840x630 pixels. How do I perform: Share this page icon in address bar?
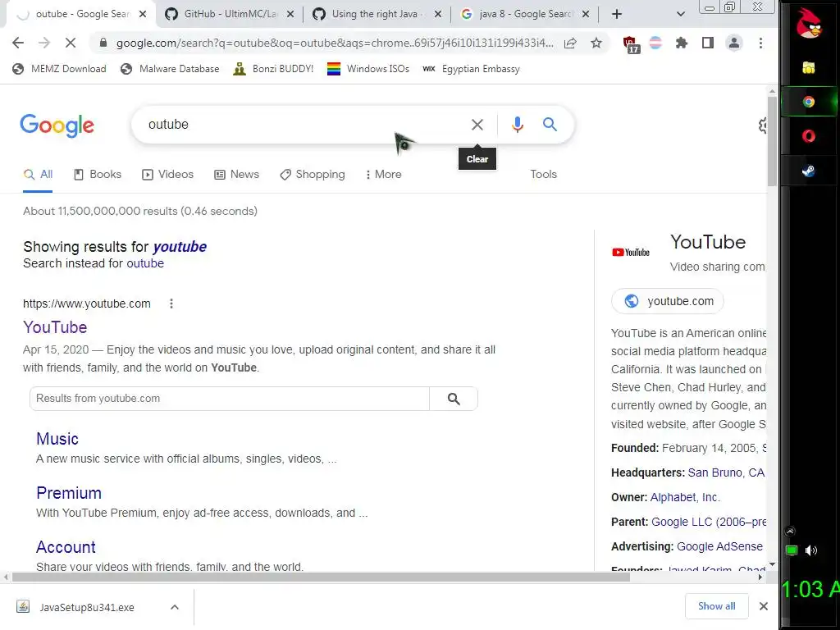570,43
